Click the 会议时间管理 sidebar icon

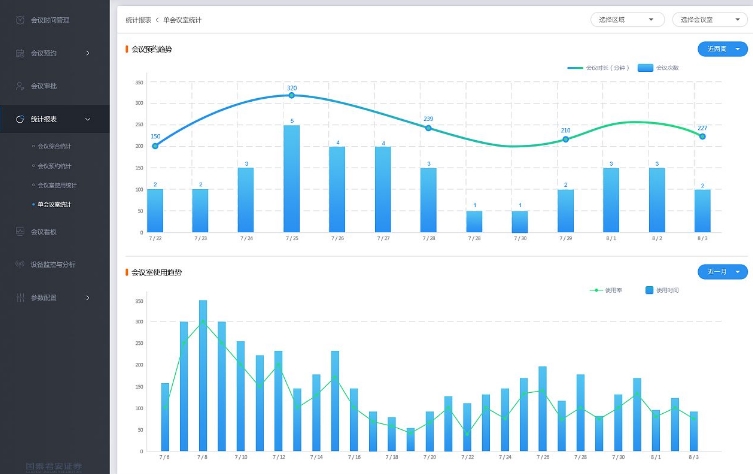coord(20,20)
